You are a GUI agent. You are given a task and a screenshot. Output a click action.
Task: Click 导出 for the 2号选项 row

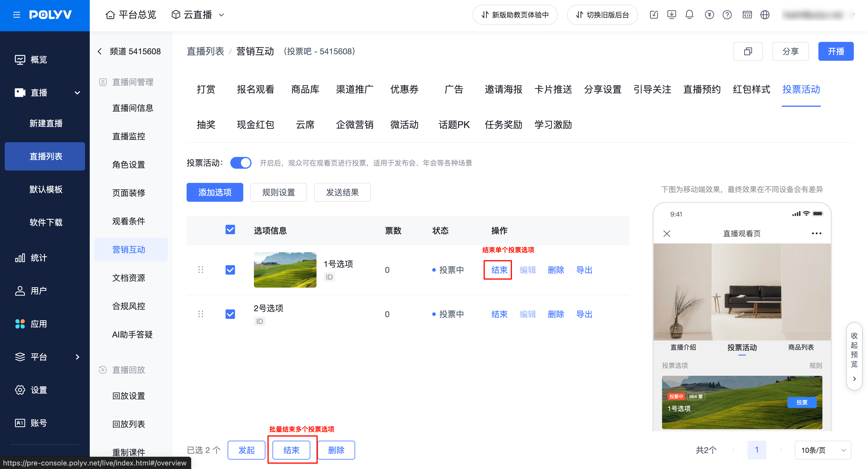pos(584,314)
